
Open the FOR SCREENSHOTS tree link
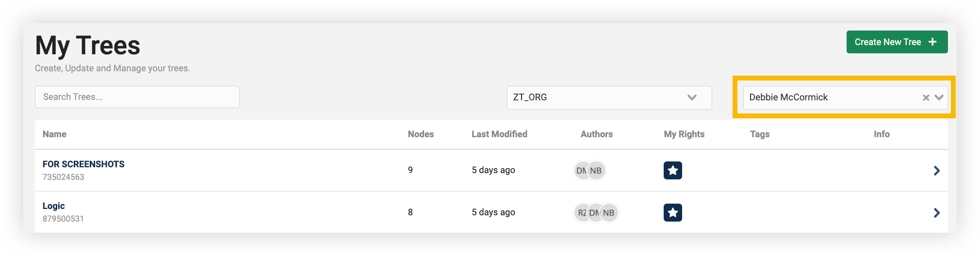(83, 164)
